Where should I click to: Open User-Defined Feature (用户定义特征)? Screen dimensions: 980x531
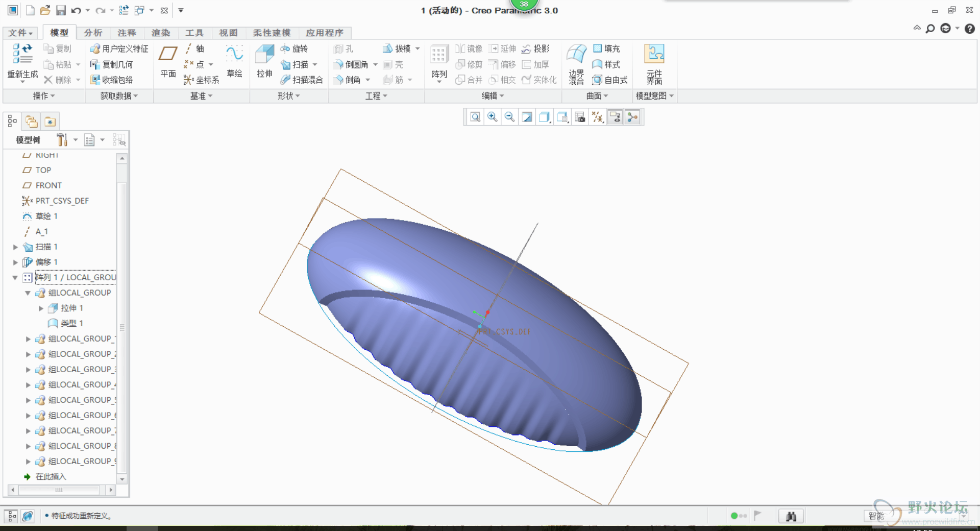pos(119,49)
